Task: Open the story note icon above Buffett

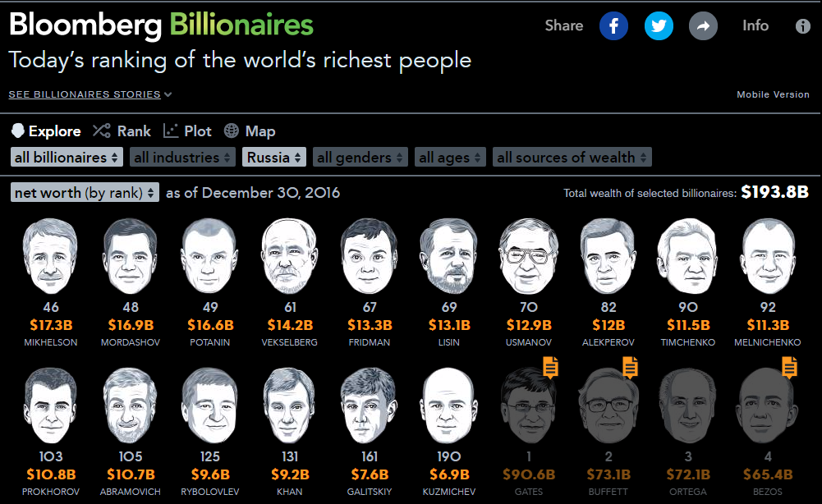Action: (630, 367)
